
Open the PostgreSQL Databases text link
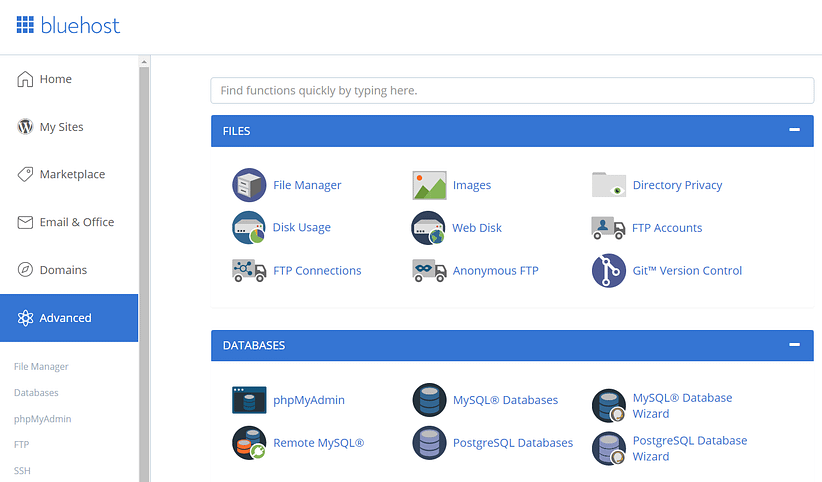click(513, 443)
